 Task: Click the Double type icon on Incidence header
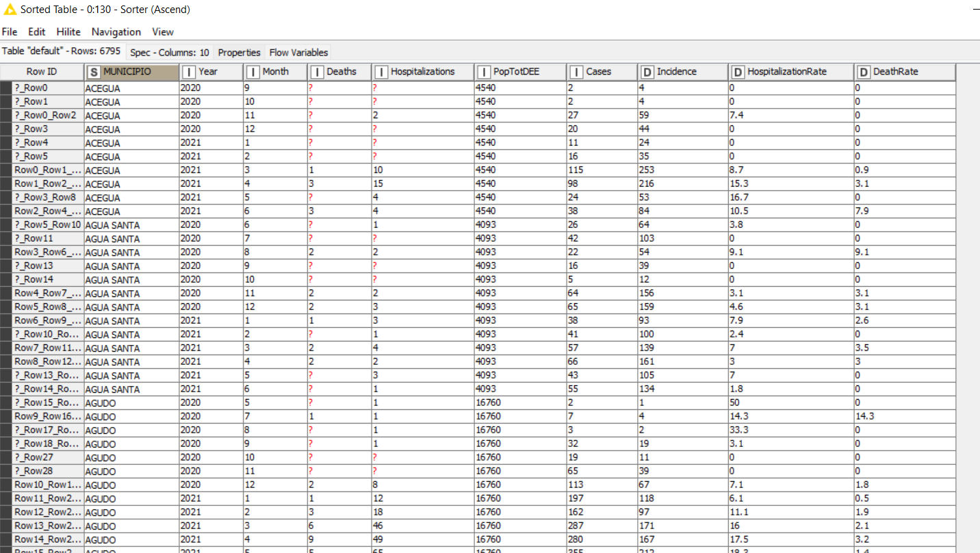(x=647, y=72)
